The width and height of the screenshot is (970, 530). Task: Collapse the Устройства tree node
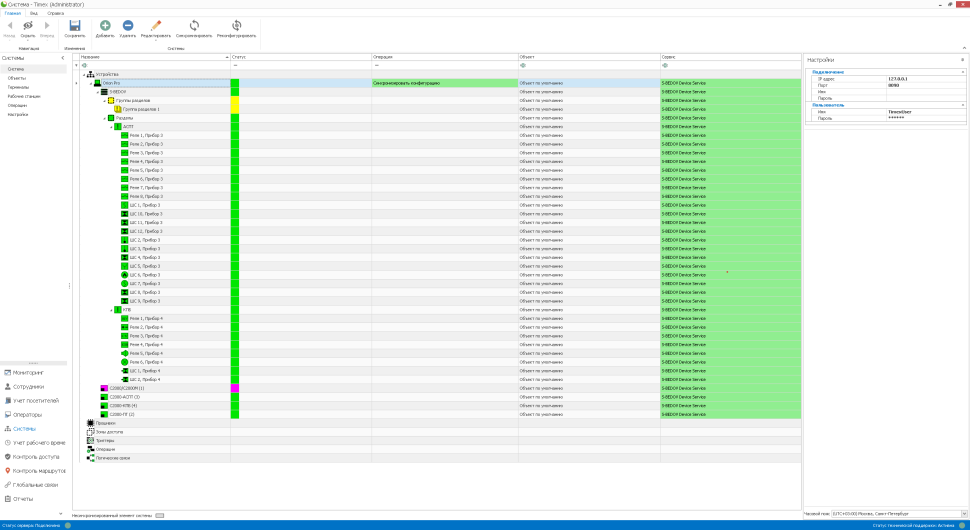(85, 74)
